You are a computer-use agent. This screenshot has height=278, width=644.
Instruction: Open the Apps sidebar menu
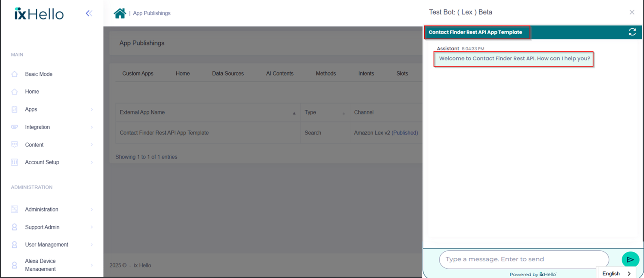click(x=31, y=109)
